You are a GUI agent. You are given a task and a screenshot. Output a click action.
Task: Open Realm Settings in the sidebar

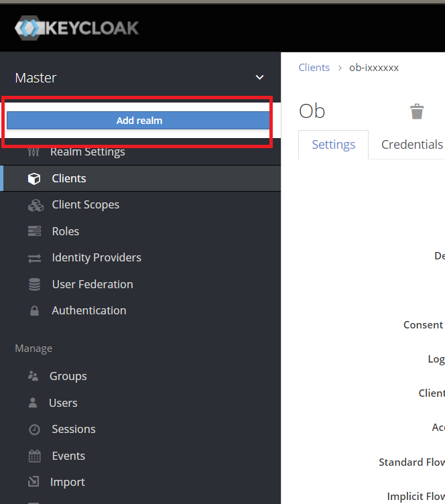[87, 151]
